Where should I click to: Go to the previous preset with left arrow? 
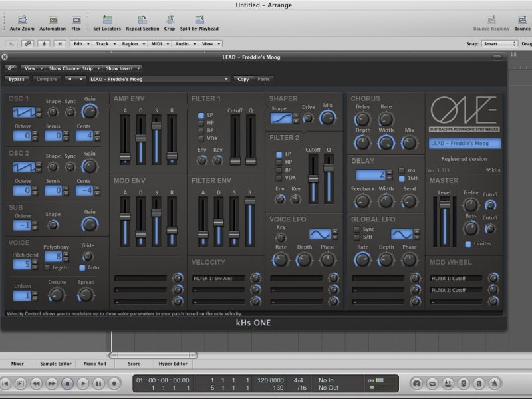pyautogui.click(x=70, y=79)
